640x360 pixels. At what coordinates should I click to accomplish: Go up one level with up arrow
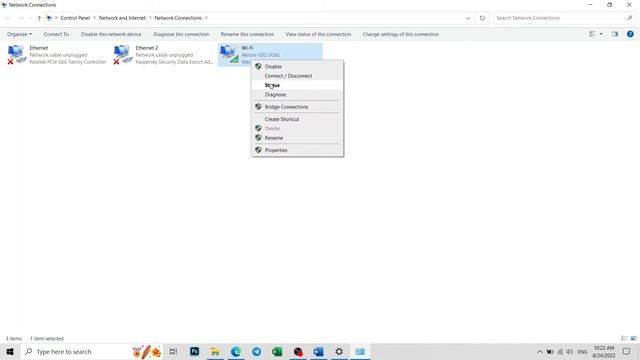tap(39, 18)
